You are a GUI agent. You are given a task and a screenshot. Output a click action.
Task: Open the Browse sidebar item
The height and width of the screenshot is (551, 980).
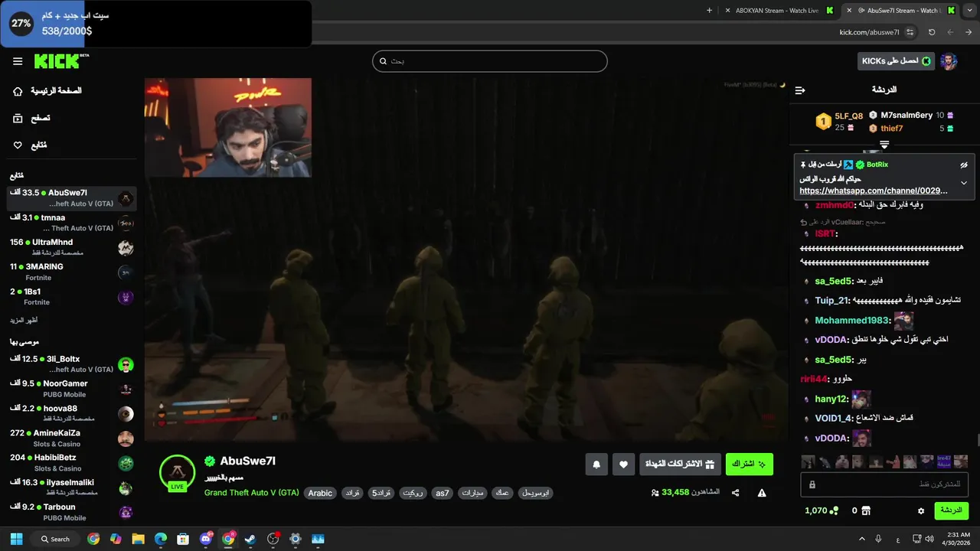(x=31, y=119)
